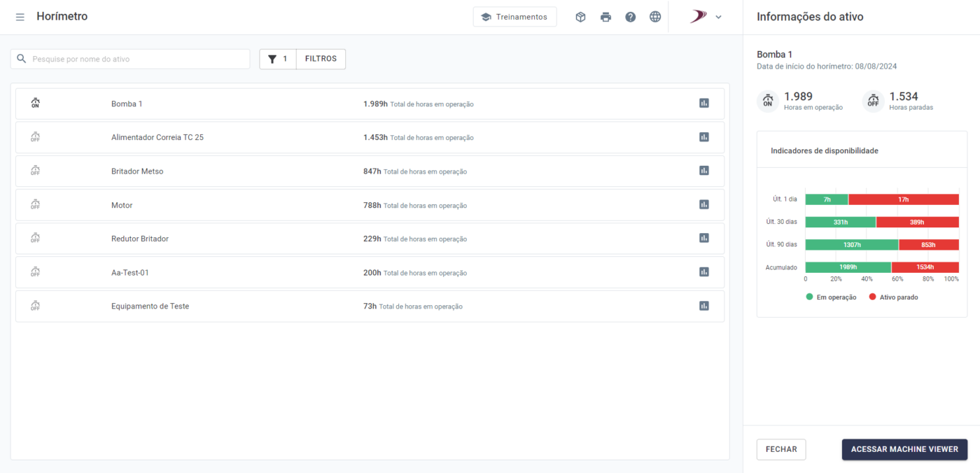Open the hamburger navigation menu
Screen dimensions: 980x473
point(20,17)
